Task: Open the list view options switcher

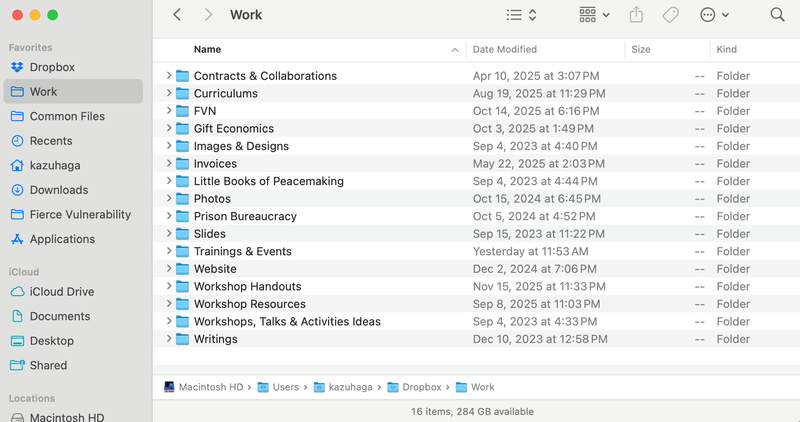Action: pyautogui.click(x=522, y=15)
